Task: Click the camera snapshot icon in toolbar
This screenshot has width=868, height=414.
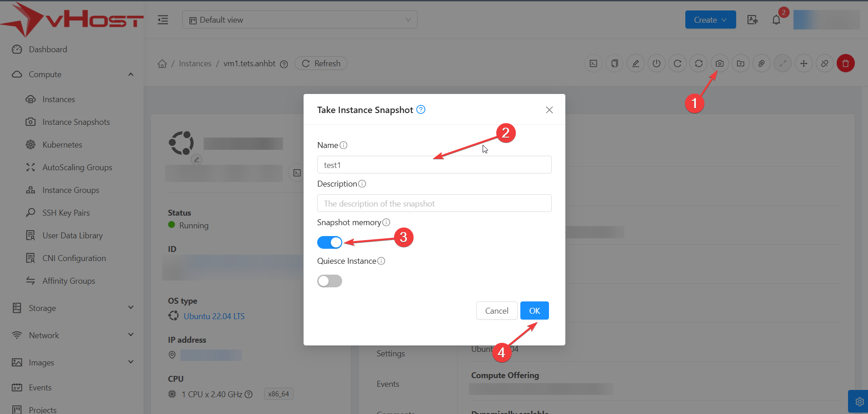Action: [x=719, y=64]
